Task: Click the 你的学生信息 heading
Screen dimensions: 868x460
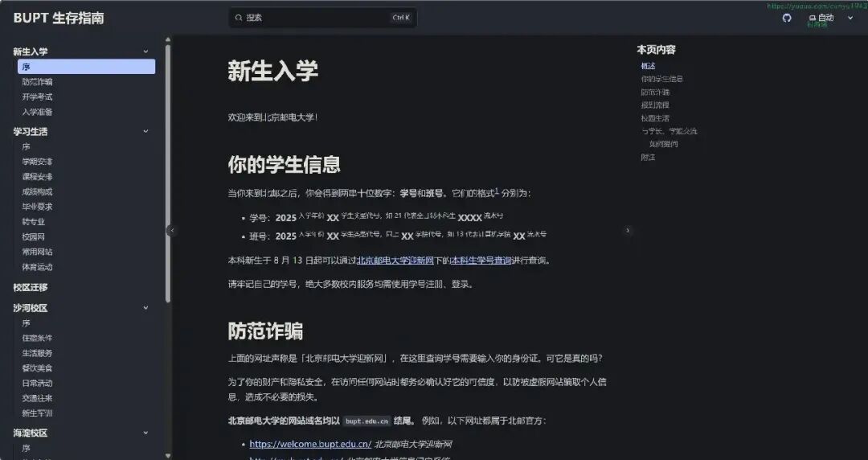Action: (284, 165)
